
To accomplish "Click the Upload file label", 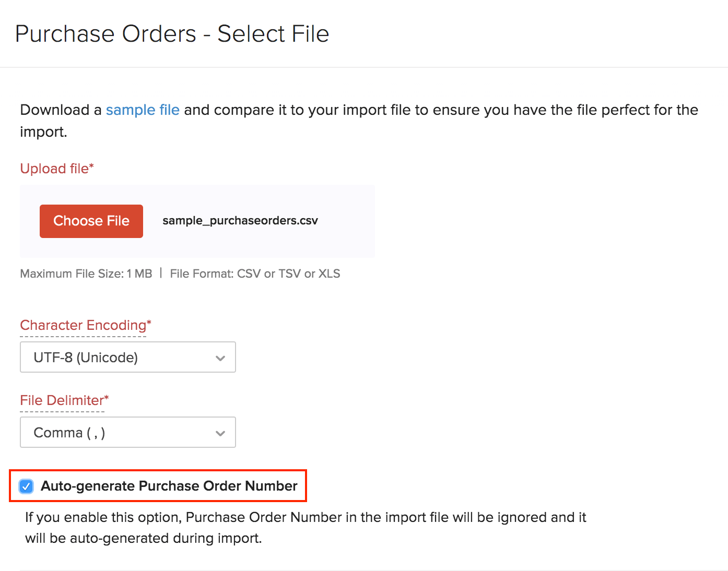I will 56,168.
